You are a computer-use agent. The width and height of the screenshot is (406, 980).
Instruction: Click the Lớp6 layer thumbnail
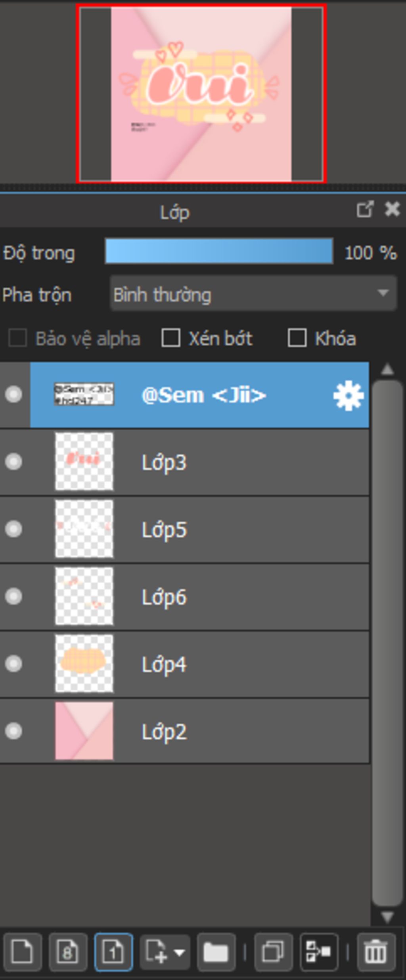point(84,596)
